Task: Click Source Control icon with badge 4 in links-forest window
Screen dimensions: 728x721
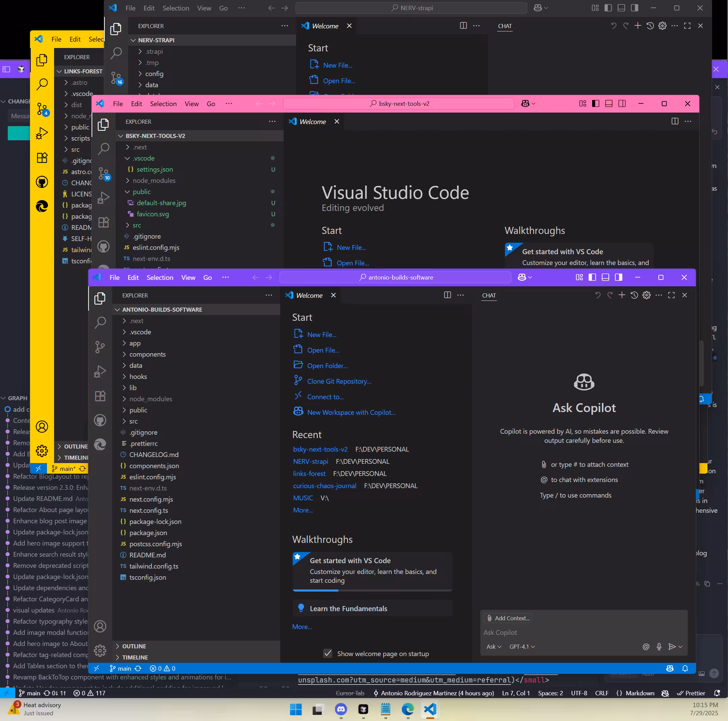Action: [43, 109]
